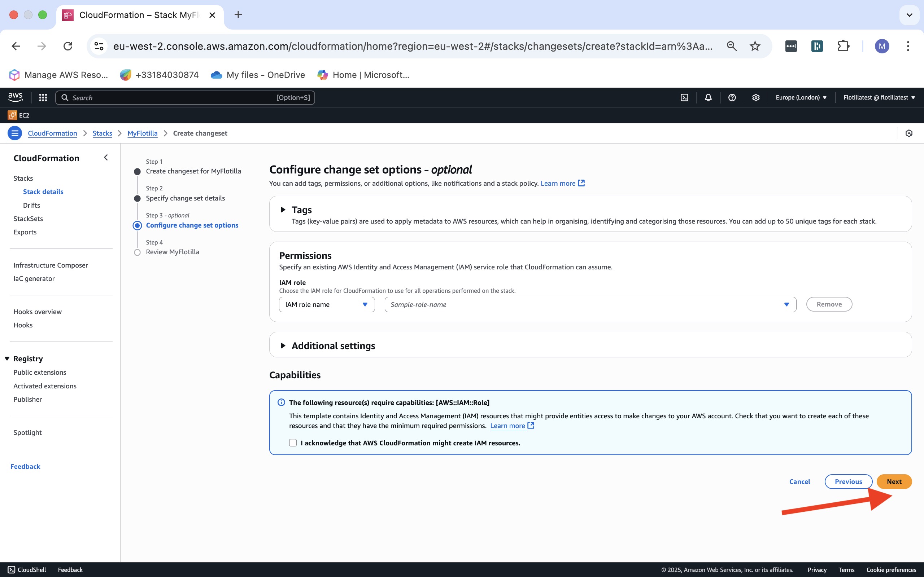Open the help question mark menu
This screenshot has height=577, width=924.
(x=732, y=98)
